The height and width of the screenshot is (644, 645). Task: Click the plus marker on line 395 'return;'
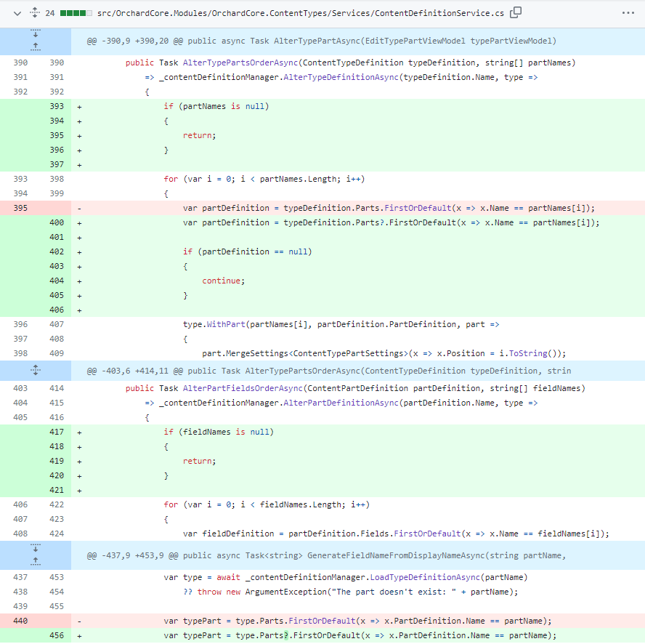point(79,136)
